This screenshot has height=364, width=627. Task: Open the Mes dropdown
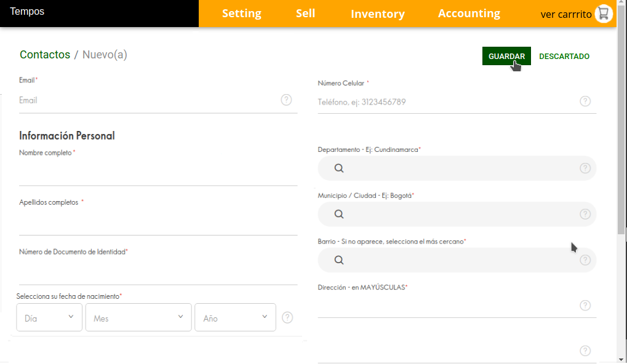pos(138,317)
